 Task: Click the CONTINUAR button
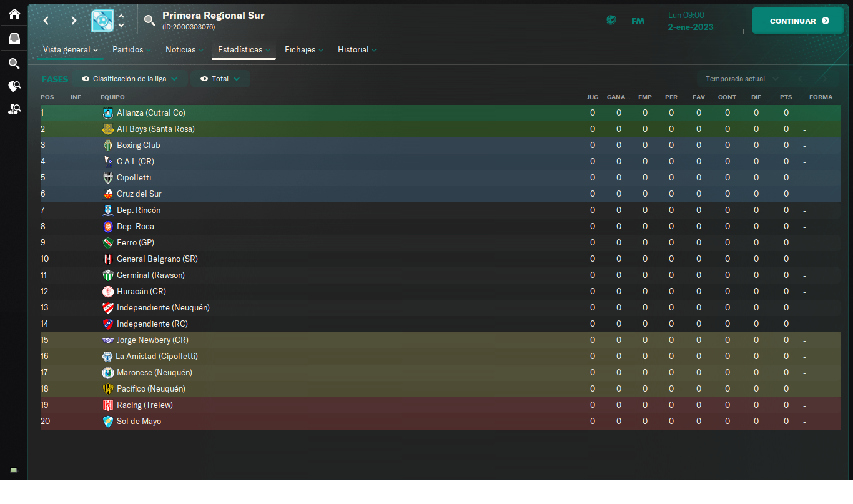798,21
